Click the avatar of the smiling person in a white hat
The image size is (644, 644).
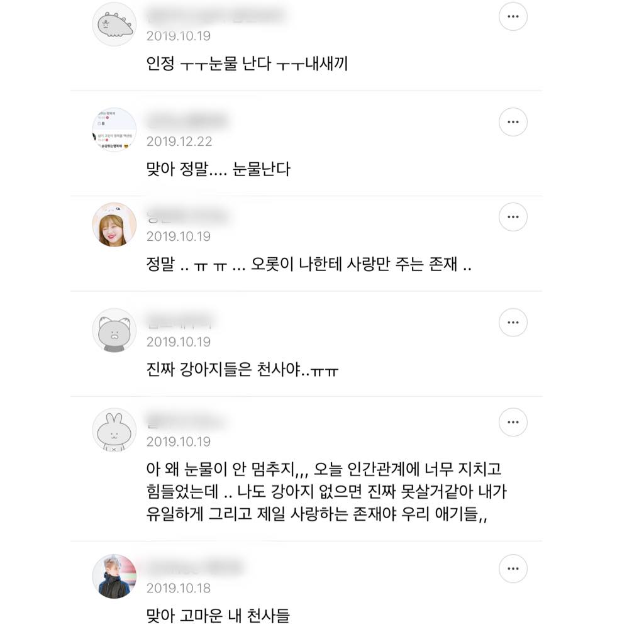(x=114, y=225)
